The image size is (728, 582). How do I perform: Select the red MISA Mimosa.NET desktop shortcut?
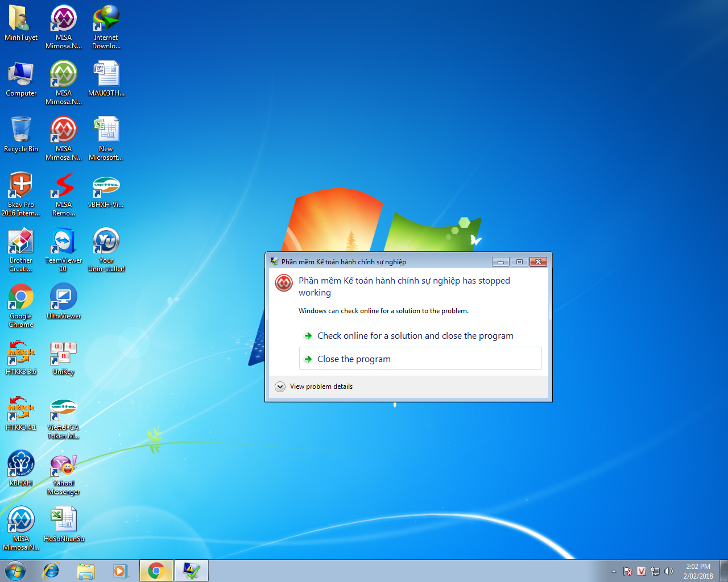64,138
